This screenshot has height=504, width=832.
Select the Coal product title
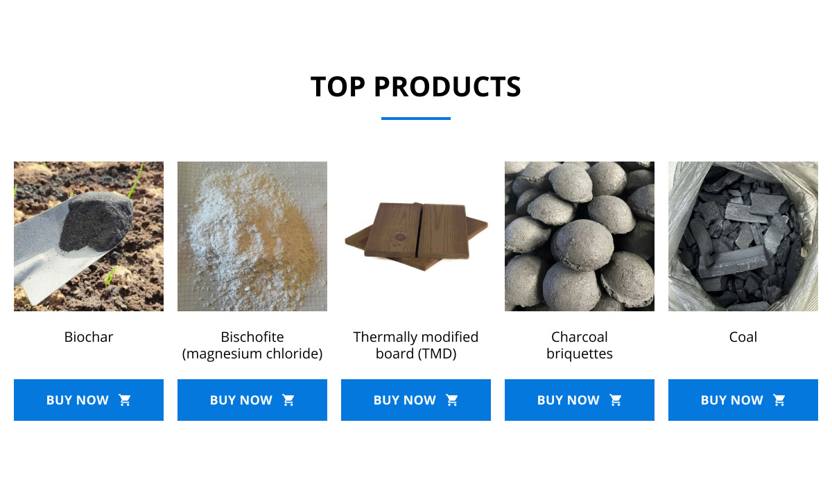click(x=743, y=337)
